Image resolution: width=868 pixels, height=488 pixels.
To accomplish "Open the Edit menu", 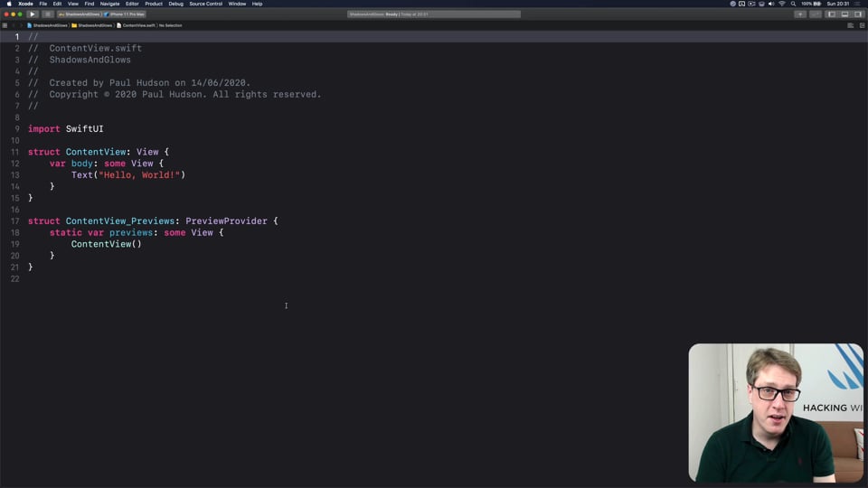I will (57, 4).
